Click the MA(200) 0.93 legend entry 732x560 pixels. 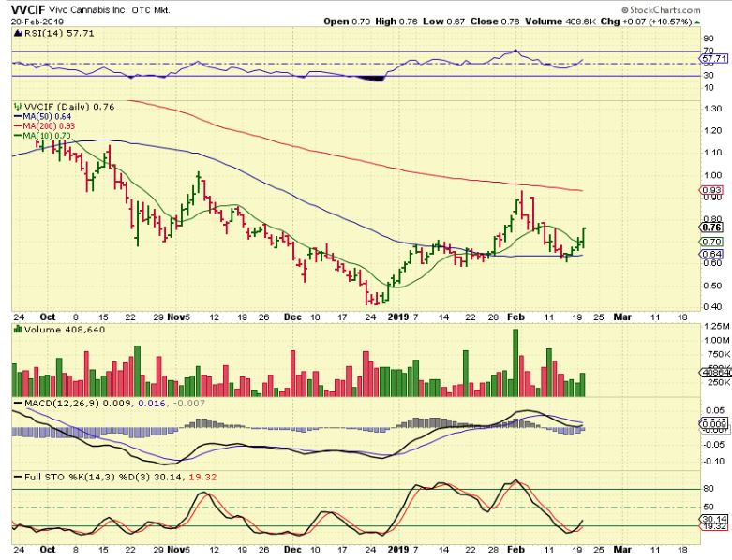pyautogui.click(x=49, y=126)
